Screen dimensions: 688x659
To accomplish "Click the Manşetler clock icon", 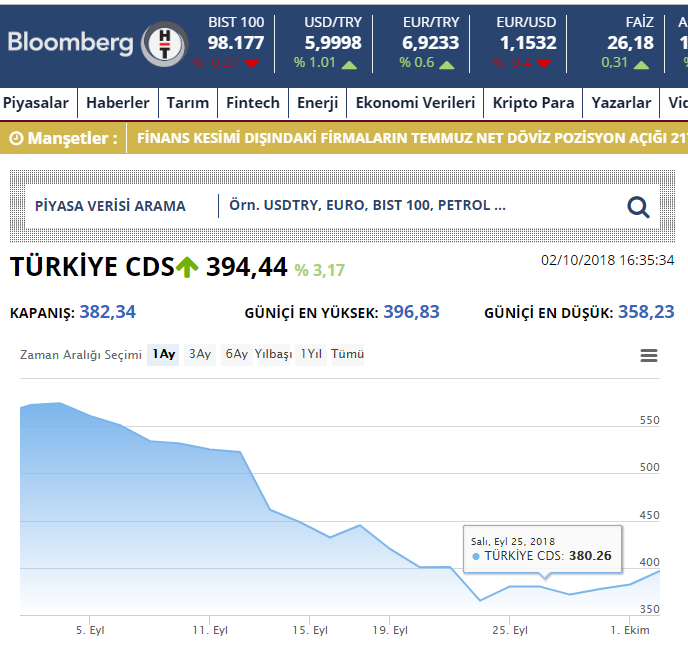I will (16, 138).
